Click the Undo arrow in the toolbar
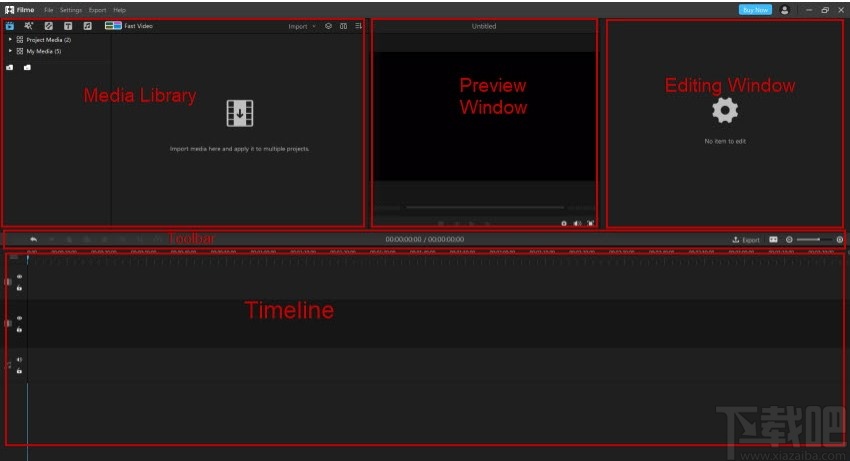The width and height of the screenshot is (850, 461). click(x=34, y=239)
